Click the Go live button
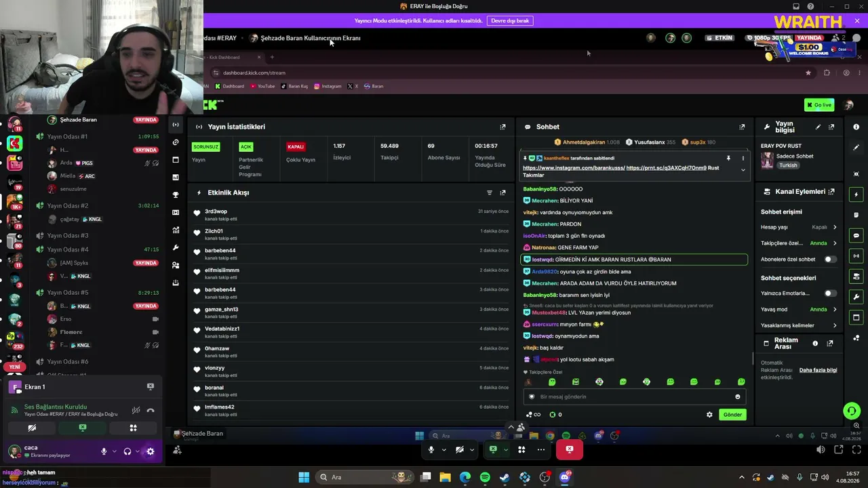 point(818,105)
